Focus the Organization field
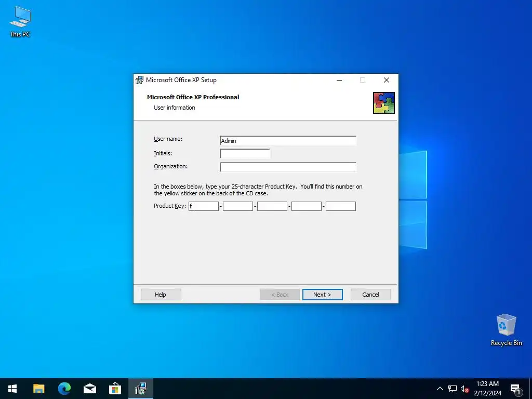 tap(288, 167)
